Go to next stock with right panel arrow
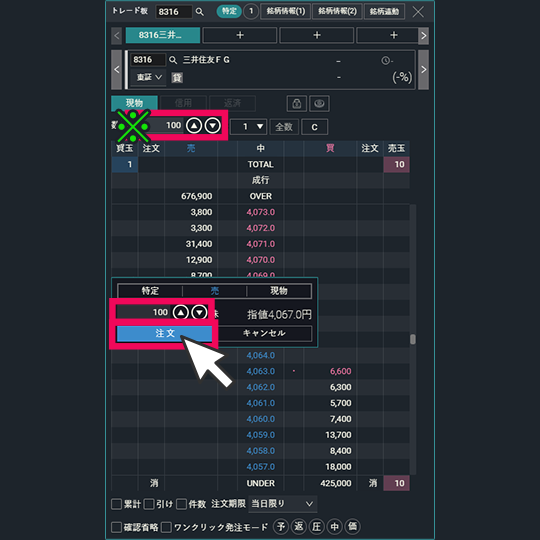The height and width of the screenshot is (540, 540). pos(424,70)
